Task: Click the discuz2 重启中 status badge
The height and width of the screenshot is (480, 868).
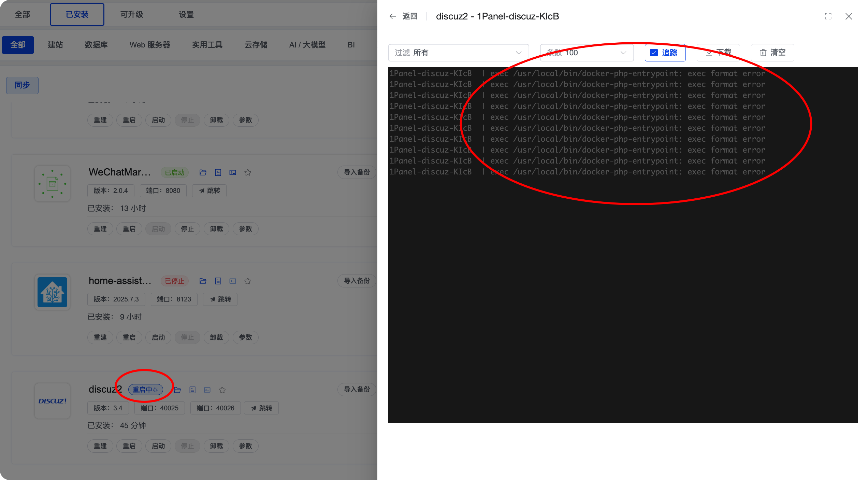Action: tap(146, 390)
